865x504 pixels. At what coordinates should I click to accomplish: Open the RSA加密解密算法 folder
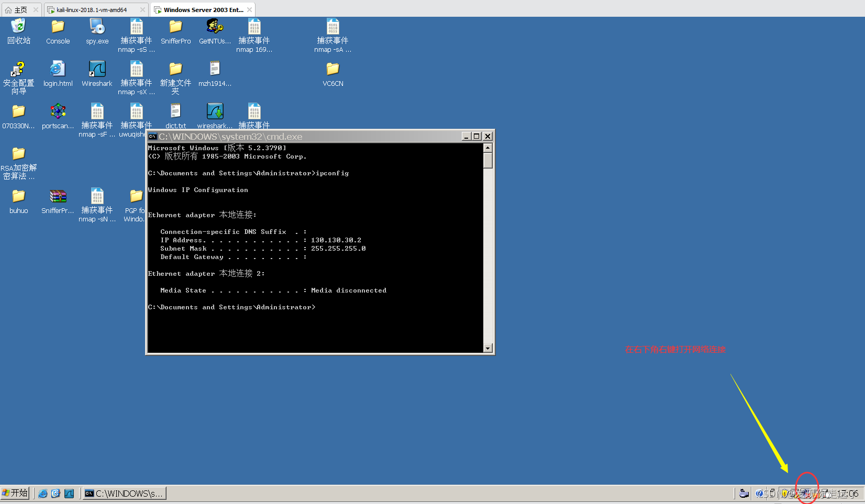19,162
